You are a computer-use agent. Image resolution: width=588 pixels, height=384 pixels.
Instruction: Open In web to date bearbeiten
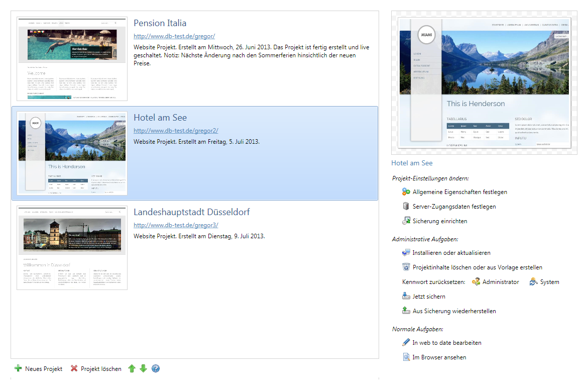[x=446, y=343]
